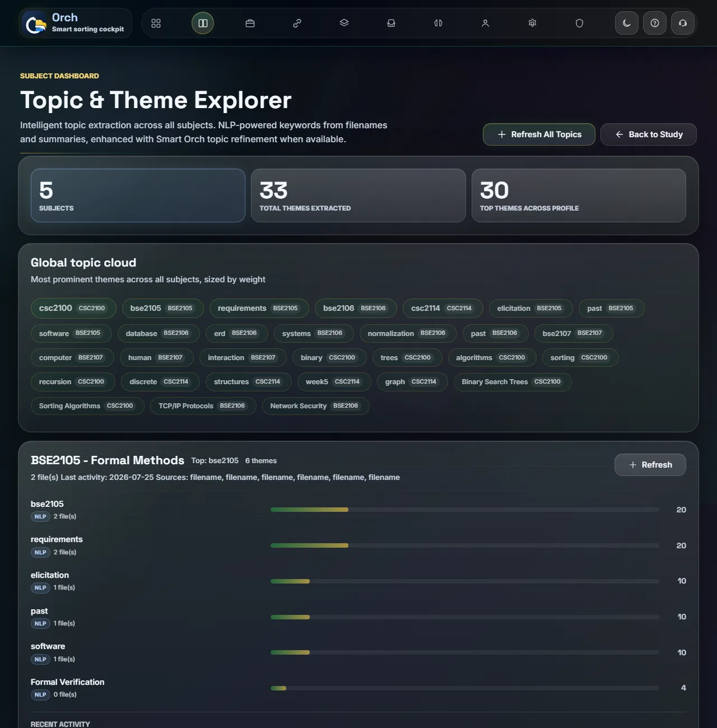
Task: Click the bse2107 topic chip
Action: coord(574,333)
